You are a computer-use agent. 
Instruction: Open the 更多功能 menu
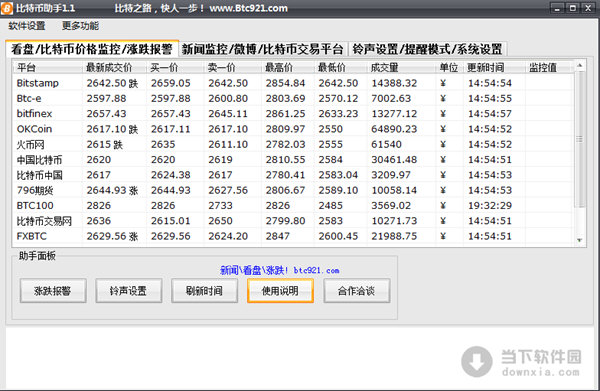coord(80,26)
